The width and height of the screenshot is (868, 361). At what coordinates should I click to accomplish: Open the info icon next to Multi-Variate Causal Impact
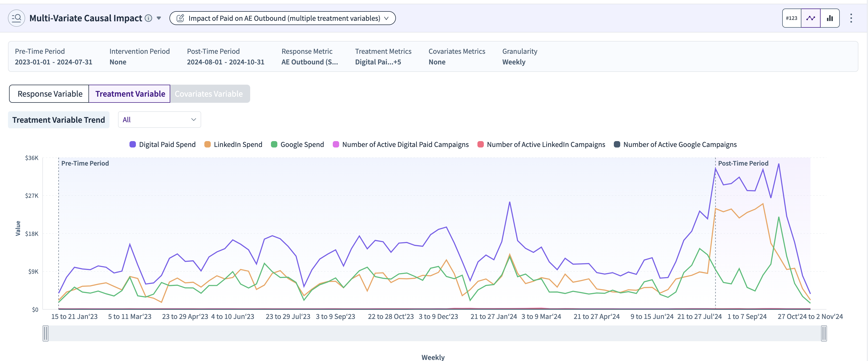pyautogui.click(x=148, y=18)
